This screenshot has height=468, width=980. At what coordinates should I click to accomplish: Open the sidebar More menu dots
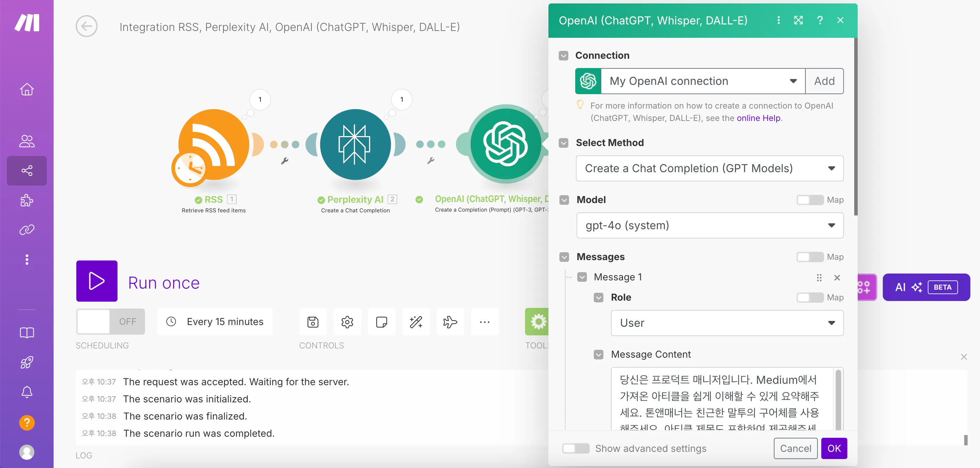coord(27,259)
